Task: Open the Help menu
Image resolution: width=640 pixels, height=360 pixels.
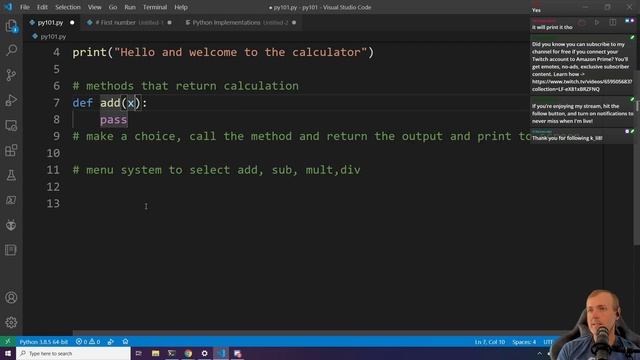Action: pos(181,7)
